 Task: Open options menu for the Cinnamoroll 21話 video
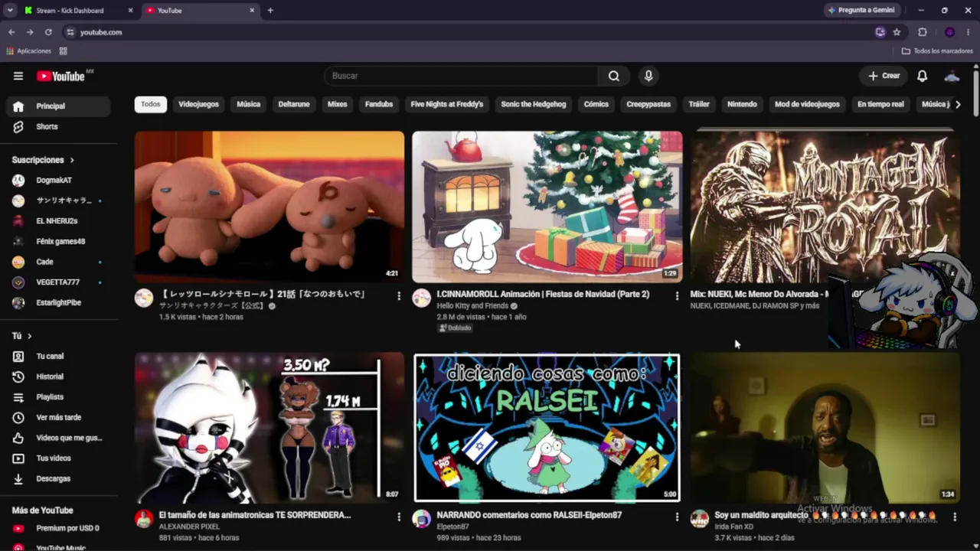point(399,295)
